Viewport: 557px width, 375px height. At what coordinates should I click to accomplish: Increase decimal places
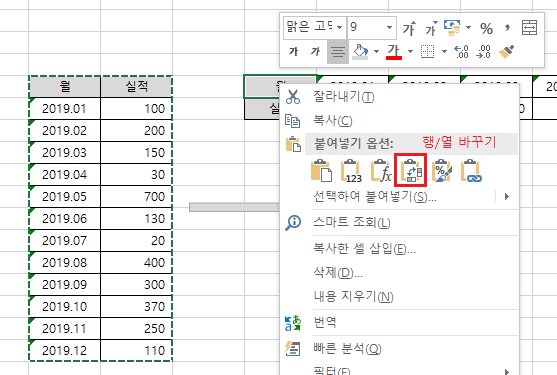point(461,51)
